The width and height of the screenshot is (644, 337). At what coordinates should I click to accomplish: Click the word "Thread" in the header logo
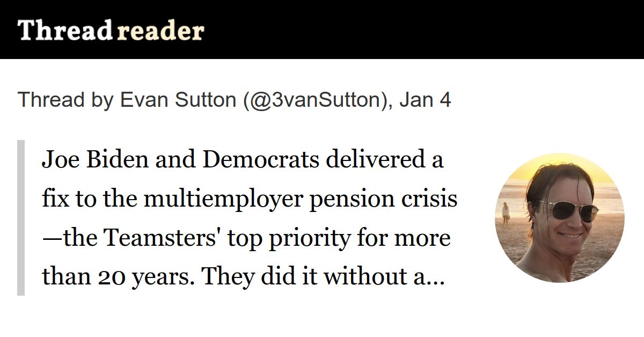64,31
